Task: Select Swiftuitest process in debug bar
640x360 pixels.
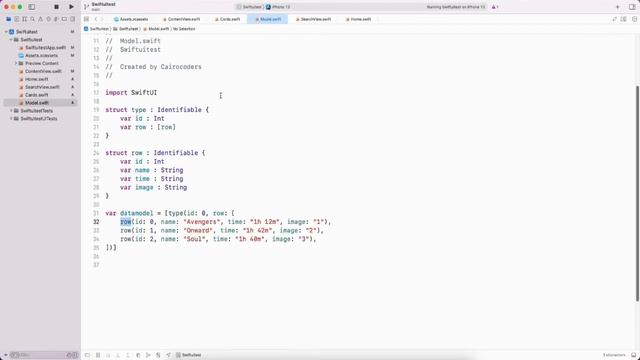Action: pos(189,355)
